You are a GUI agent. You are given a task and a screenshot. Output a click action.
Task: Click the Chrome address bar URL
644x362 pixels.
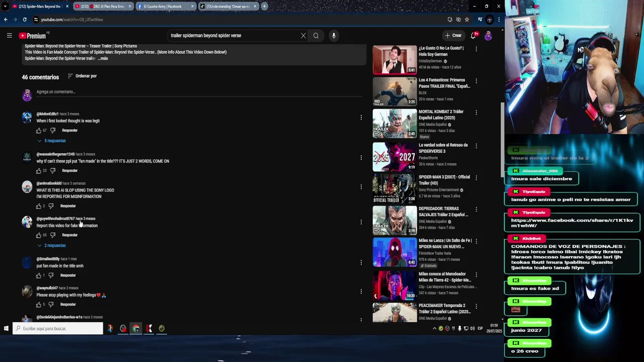pos(72,20)
